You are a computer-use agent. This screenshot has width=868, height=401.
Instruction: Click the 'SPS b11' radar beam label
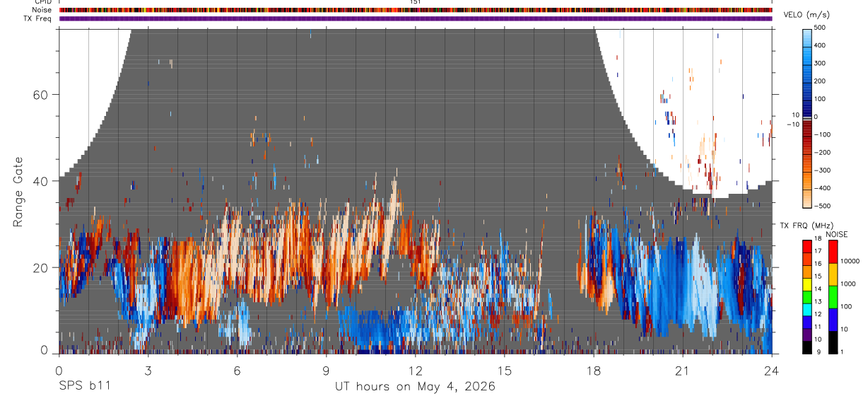click(83, 386)
